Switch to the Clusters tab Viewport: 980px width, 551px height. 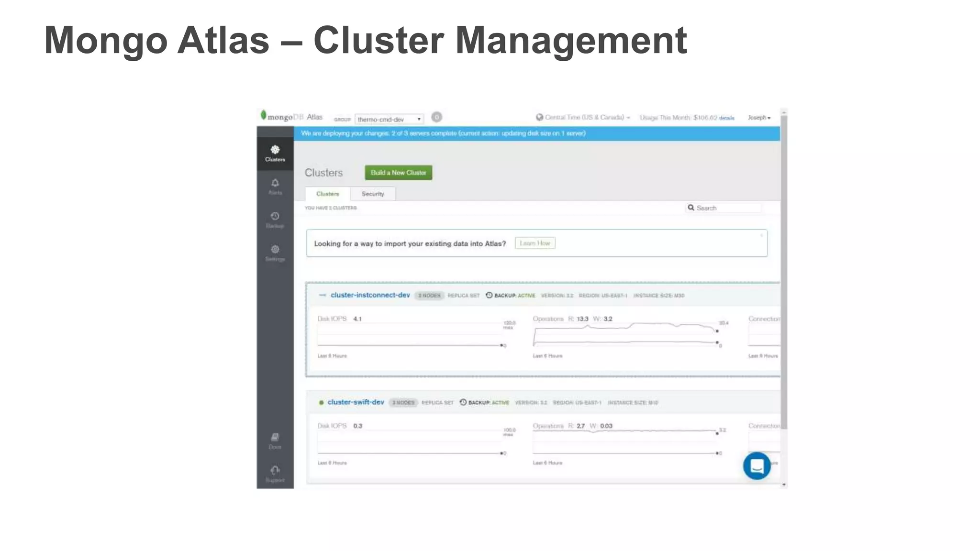[328, 194]
